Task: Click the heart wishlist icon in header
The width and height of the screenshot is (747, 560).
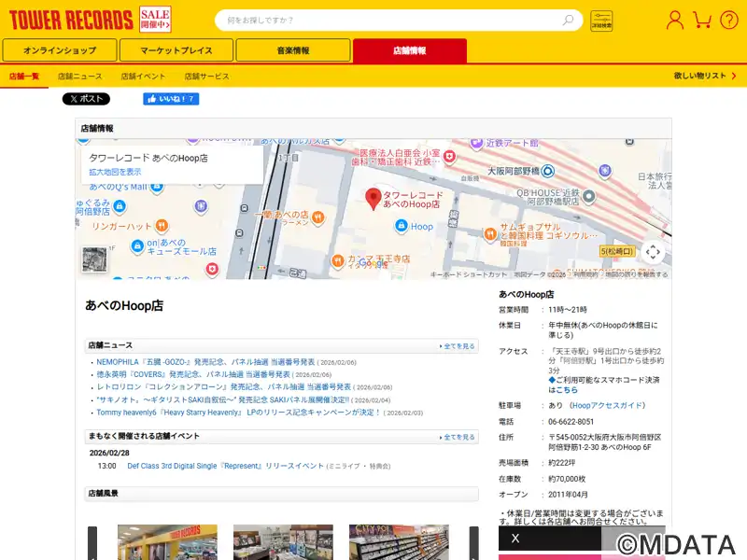Action: (728, 20)
